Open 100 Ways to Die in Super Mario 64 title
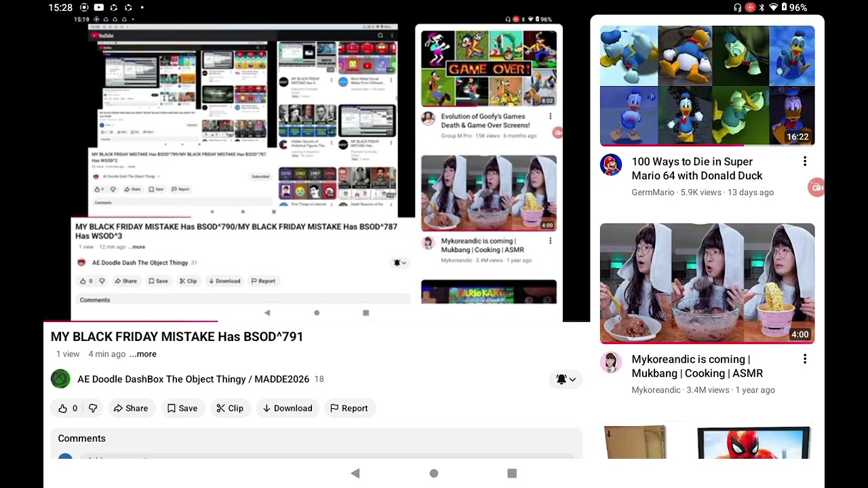This screenshot has width=868, height=488. tap(697, 169)
